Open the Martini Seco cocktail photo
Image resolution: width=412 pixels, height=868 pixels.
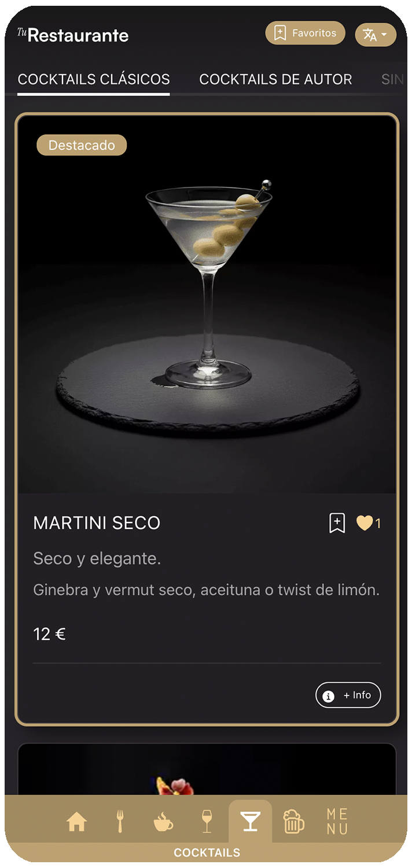click(x=207, y=305)
